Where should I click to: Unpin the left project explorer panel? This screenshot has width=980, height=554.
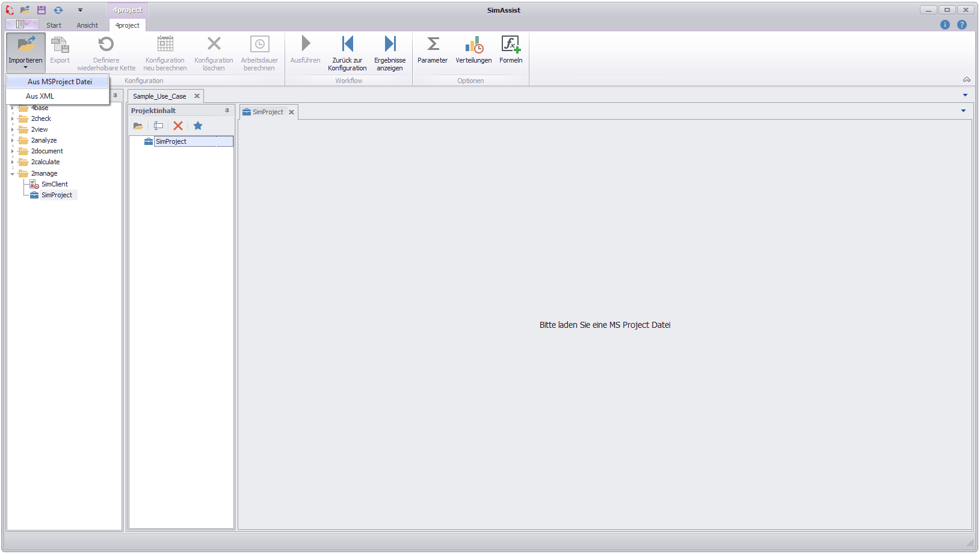(x=116, y=95)
